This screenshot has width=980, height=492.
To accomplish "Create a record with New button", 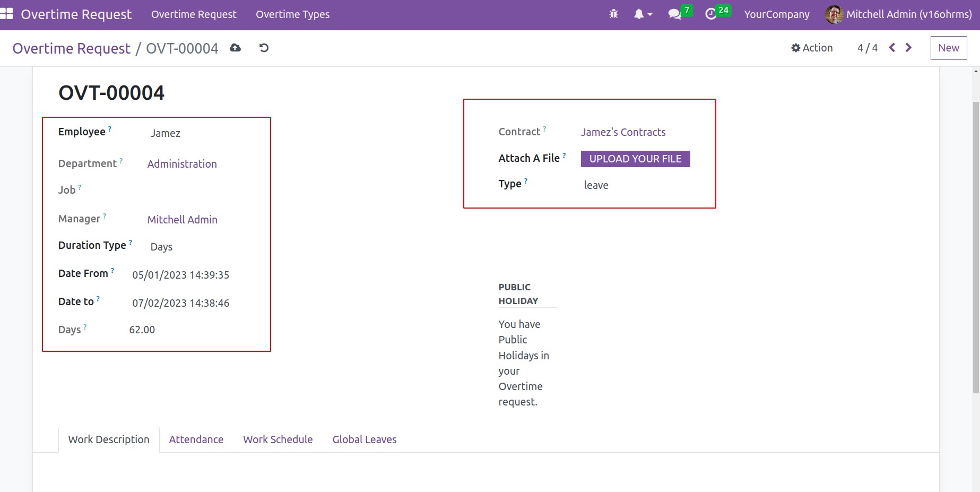I will pos(948,48).
